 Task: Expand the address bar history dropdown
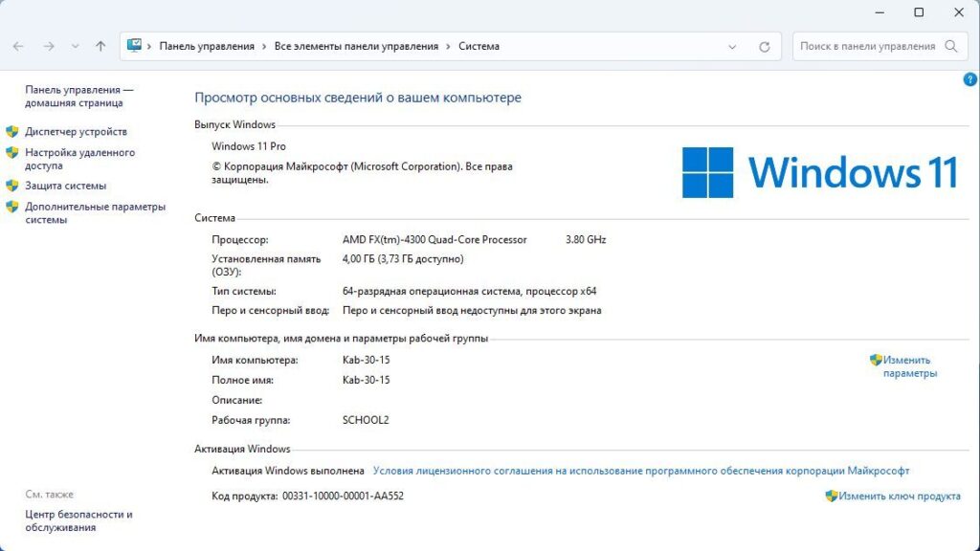(733, 46)
